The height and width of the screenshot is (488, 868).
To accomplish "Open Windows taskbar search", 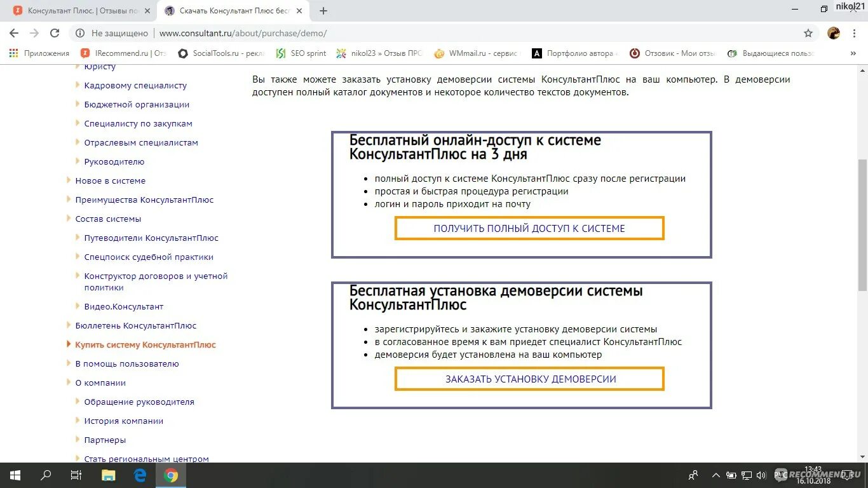I will tap(46, 475).
